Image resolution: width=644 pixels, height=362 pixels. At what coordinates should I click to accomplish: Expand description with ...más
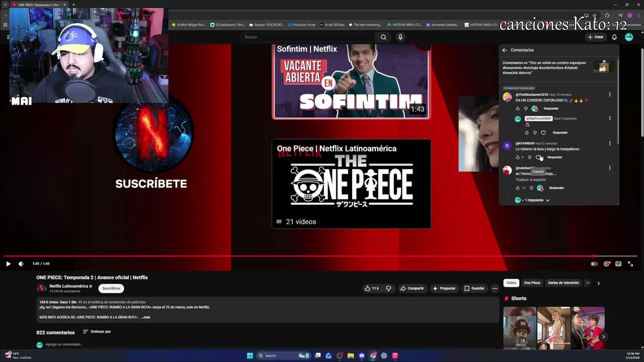point(145,317)
